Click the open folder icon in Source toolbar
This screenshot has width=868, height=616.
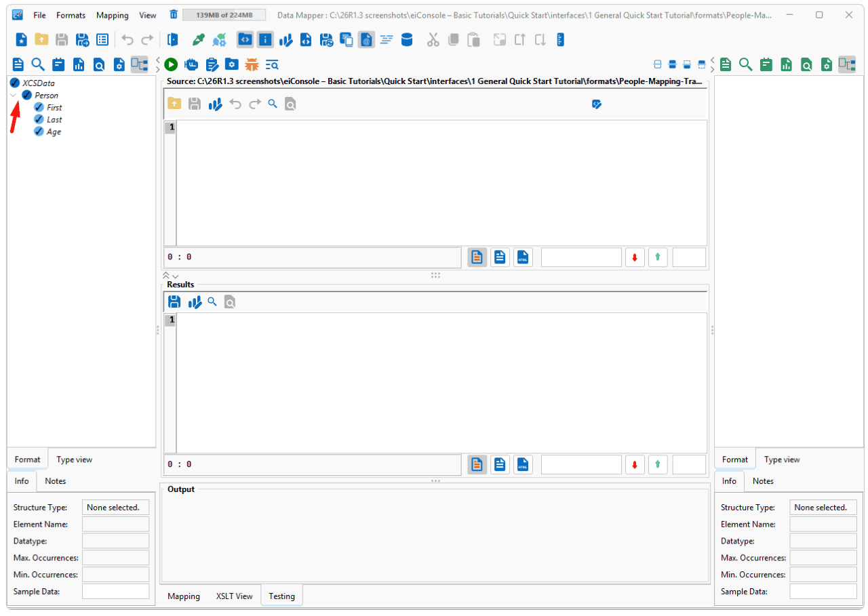tap(174, 104)
